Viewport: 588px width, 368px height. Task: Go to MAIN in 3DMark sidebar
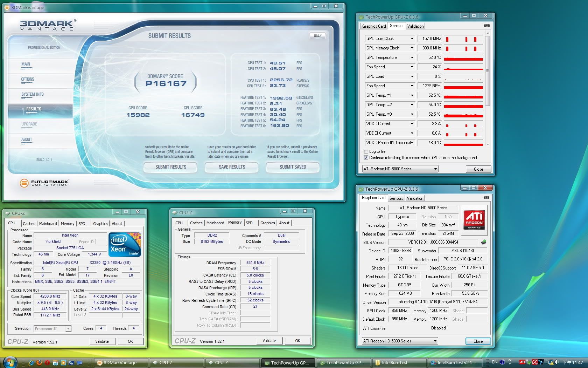tap(26, 64)
